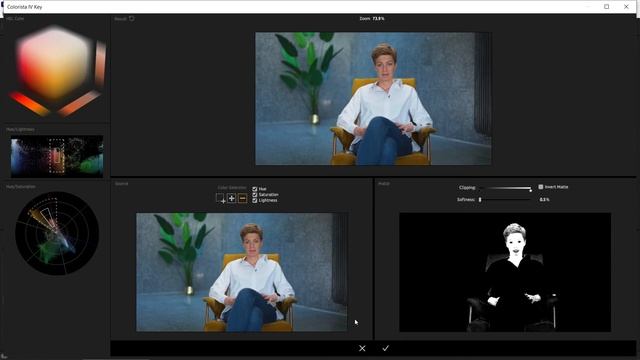Click the Softness 0.1% value
640x360 pixels.
[544, 200]
